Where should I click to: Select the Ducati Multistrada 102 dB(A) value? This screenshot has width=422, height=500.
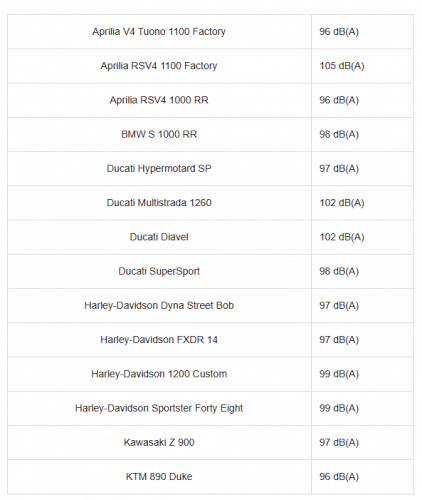pyautogui.click(x=342, y=203)
